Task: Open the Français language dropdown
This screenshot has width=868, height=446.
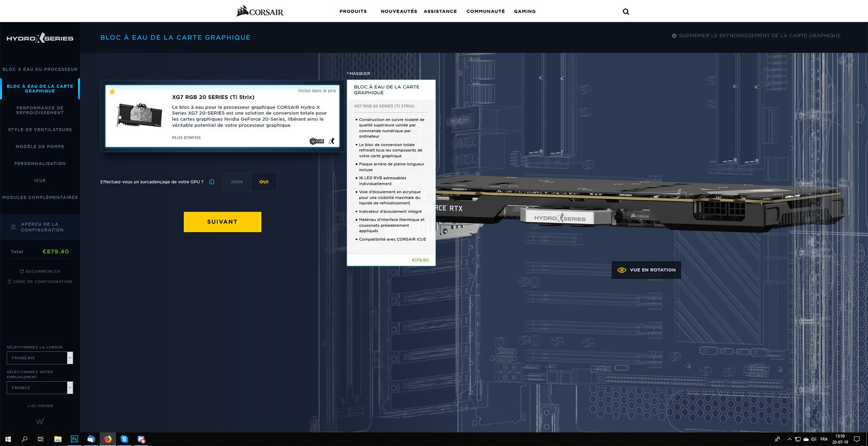Action: coord(40,358)
